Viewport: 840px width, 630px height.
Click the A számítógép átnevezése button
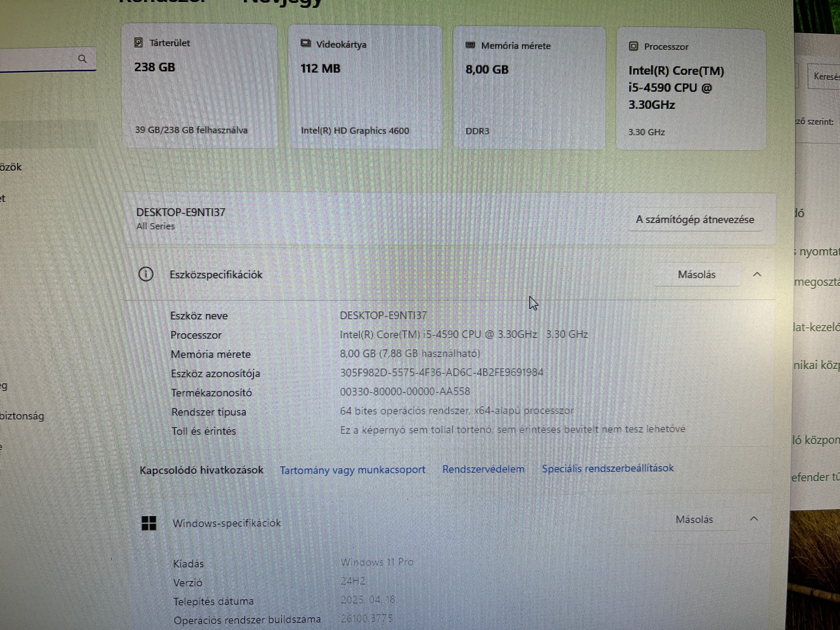695,220
